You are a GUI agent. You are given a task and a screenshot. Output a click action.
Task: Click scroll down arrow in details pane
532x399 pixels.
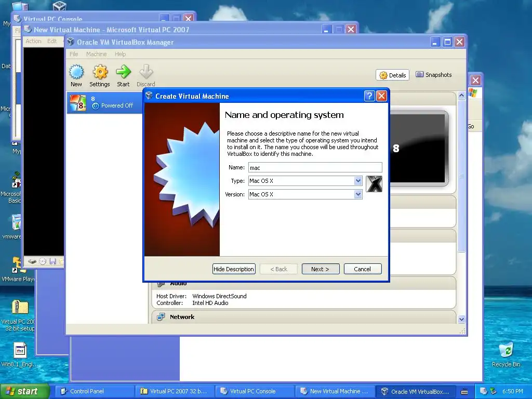(x=461, y=319)
